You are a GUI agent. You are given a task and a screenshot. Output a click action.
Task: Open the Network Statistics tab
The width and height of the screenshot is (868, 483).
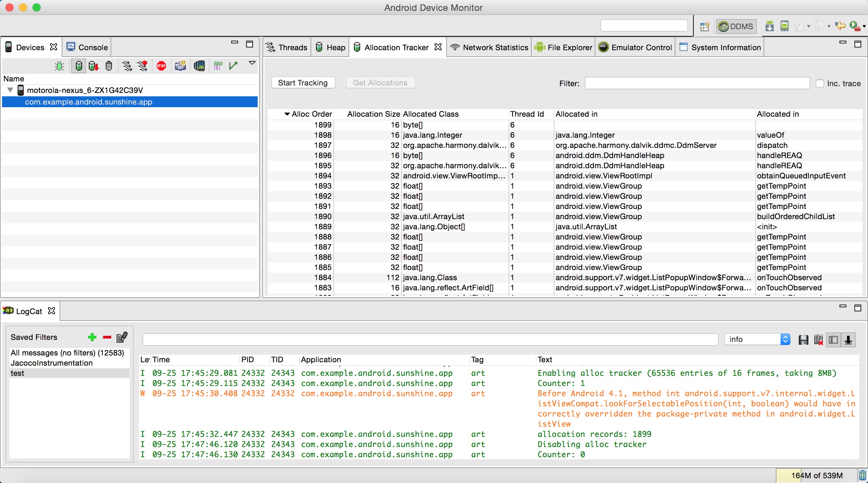click(489, 47)
